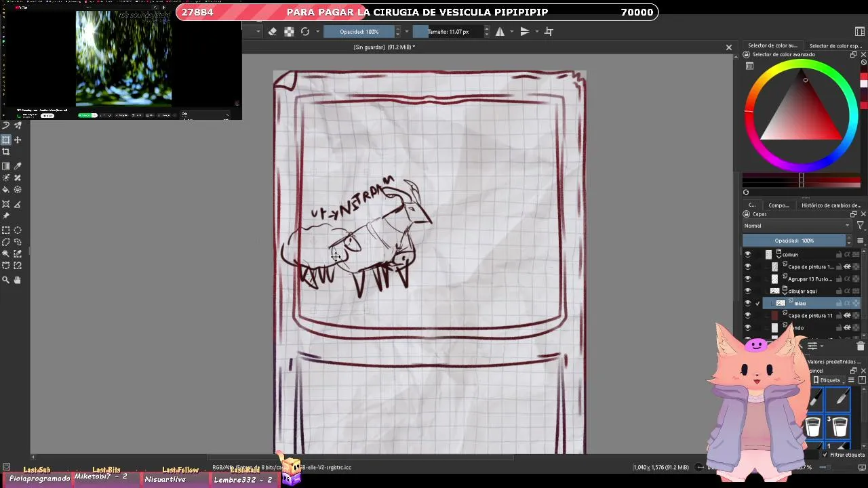Open layer filter funnel dropdown

(x=860, y=226)
